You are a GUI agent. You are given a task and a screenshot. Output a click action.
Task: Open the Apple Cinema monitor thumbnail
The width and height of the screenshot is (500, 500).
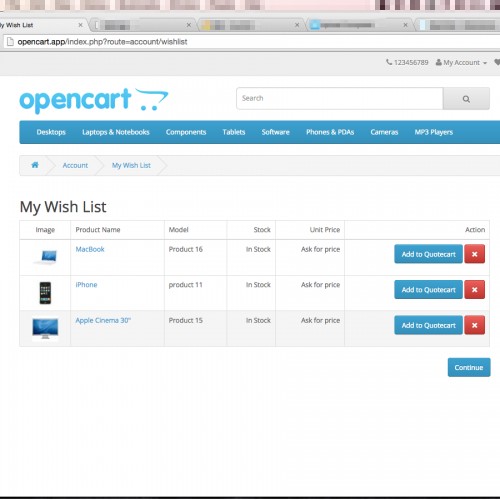point(45,329)
